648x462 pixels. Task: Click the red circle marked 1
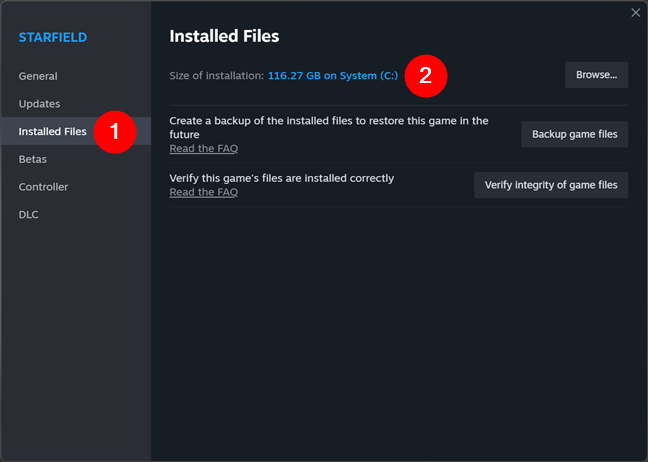pyautogui.click(x=114, y=132)
